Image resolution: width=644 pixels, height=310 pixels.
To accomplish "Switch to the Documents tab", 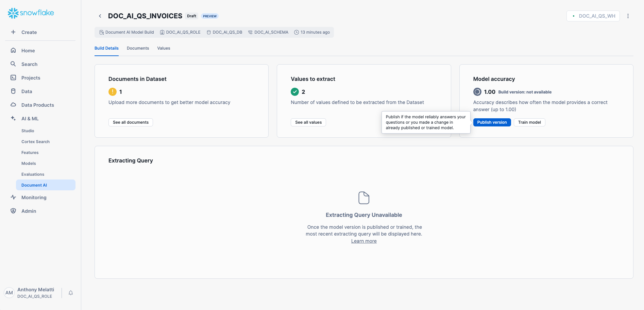I will (x=138, y=48).
